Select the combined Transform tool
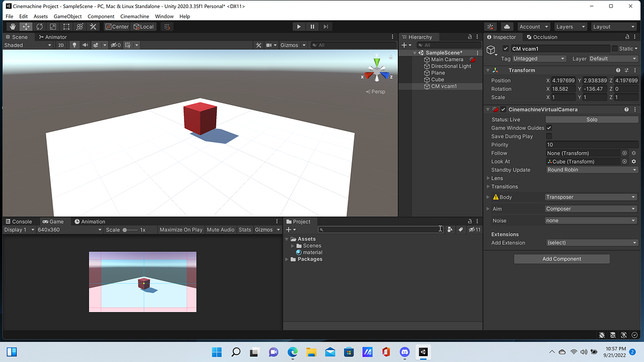The height and width of the screenshot is (362, 644). [79, 26]
